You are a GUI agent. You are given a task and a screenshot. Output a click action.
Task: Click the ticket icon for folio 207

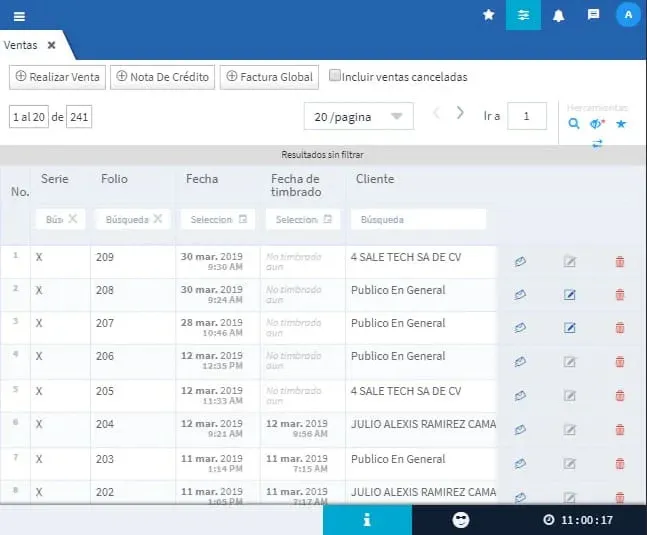[520, 328]
